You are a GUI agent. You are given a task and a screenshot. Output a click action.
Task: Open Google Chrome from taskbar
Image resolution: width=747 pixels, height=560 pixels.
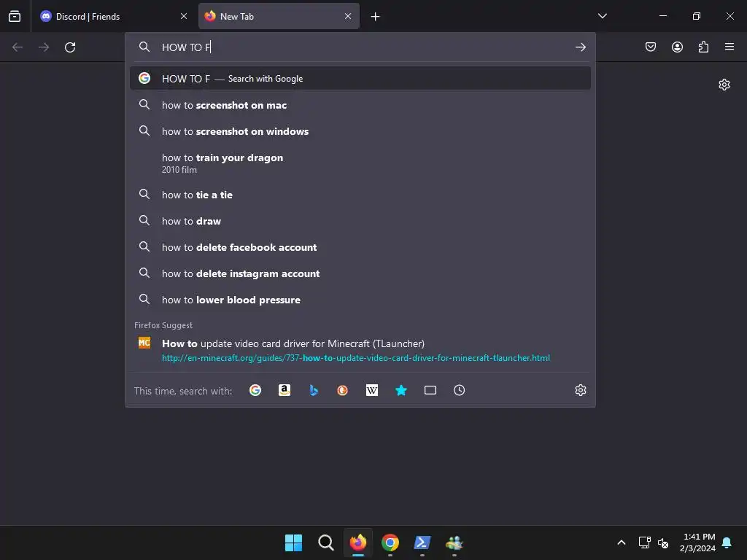pos(390,542)
